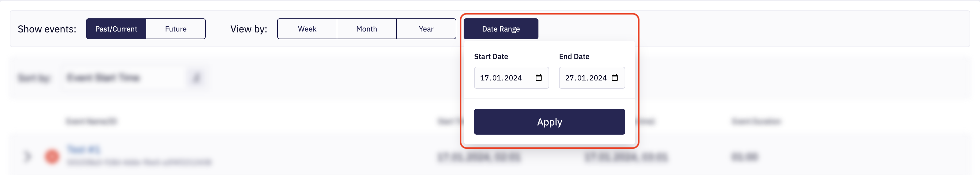Screen dimensions: 980x175
Task: Toggle the sort direction icon next to Sort by
Action: [196, 78]
